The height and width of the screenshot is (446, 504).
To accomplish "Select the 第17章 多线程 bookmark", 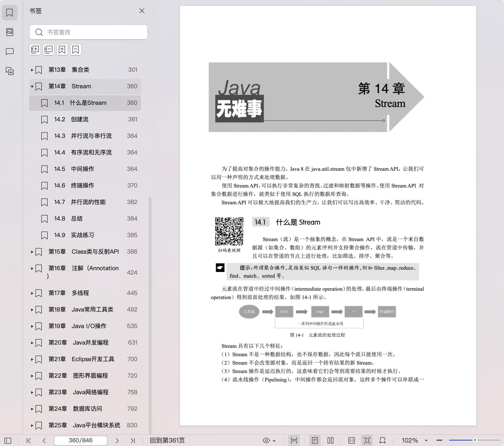I will pyautogui.click(x=85, y=293).
